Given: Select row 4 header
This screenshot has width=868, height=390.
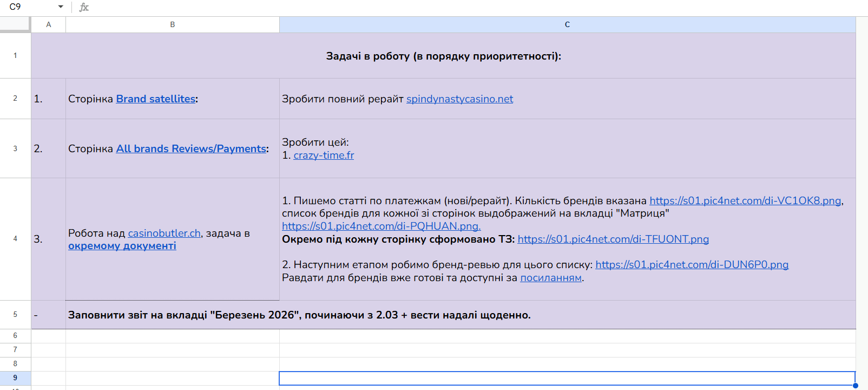Looking at the screenshot, I should click(x=15, y=239).
